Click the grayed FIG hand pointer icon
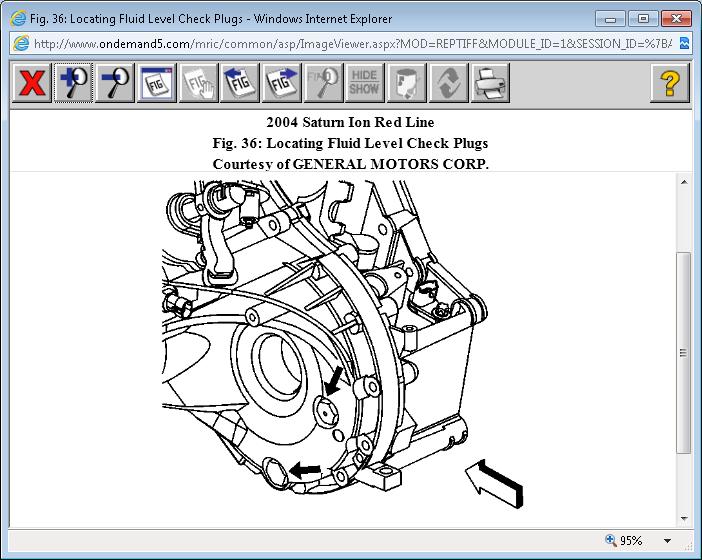 pos(198,83)
